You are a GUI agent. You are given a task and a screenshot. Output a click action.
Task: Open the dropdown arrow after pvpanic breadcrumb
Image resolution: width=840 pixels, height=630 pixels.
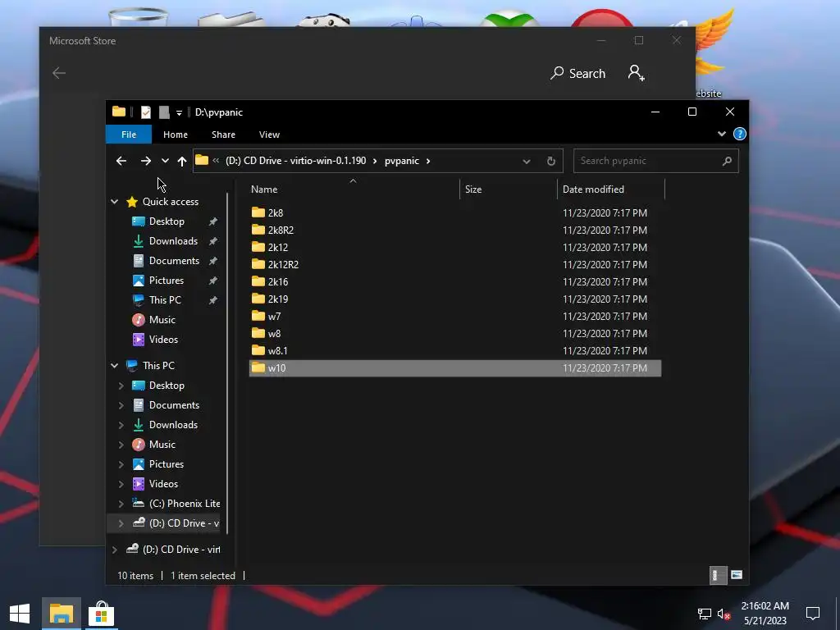[428, 161]
